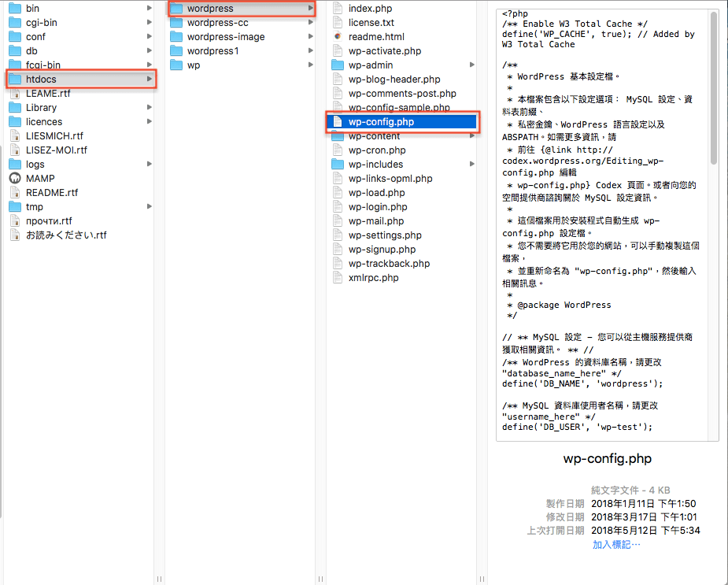Click the wordpress-cc folder icon
Viewport: 728px width, 585px height.
(x=176, y=22)
